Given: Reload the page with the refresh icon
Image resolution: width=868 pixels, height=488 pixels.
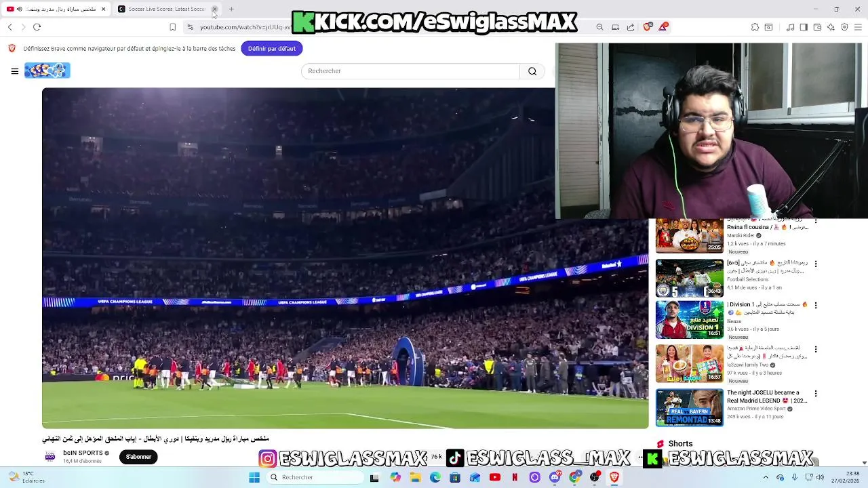Looking at the screenshot, I should click(x=37, y=27).
